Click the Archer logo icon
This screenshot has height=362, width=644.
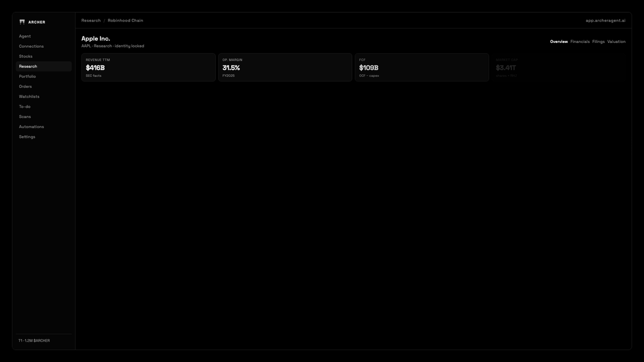[22, 22]
